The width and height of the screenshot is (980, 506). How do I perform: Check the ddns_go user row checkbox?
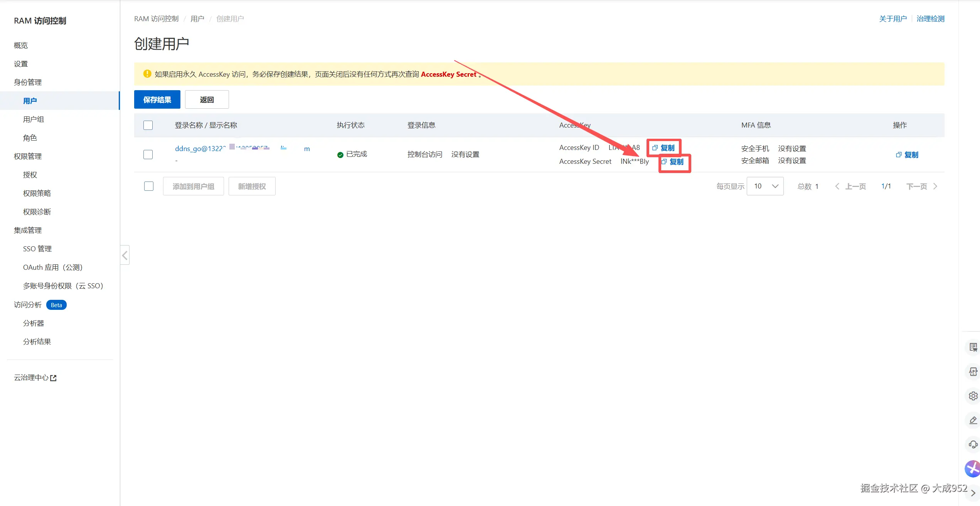pyautogui.click(x=148, y=155)
